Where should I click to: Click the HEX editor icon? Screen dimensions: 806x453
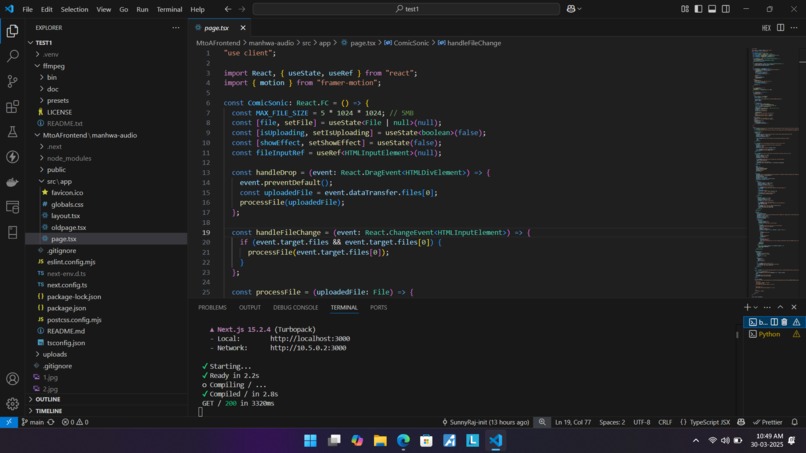766,28
